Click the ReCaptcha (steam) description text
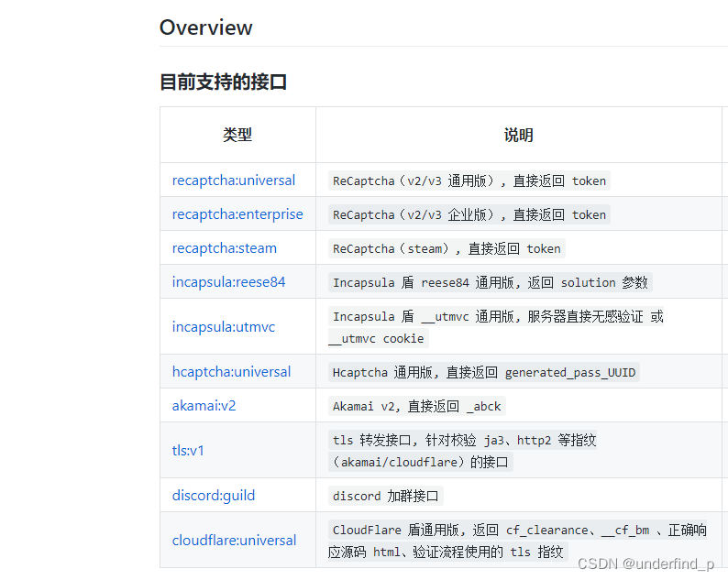728x580 pixels. (x=447, y=248)
